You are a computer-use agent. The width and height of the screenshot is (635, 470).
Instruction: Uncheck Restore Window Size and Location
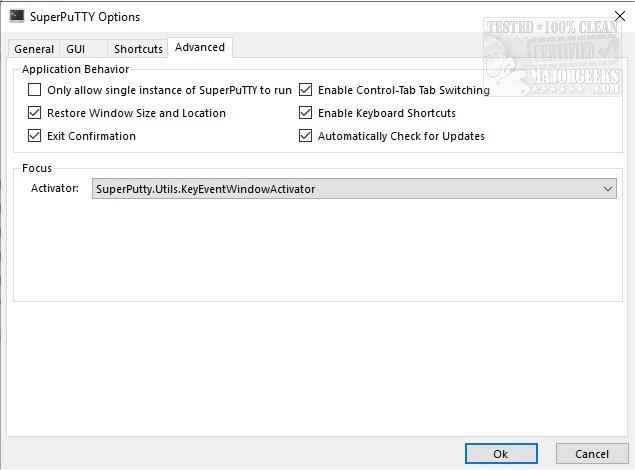pos(35,113)
